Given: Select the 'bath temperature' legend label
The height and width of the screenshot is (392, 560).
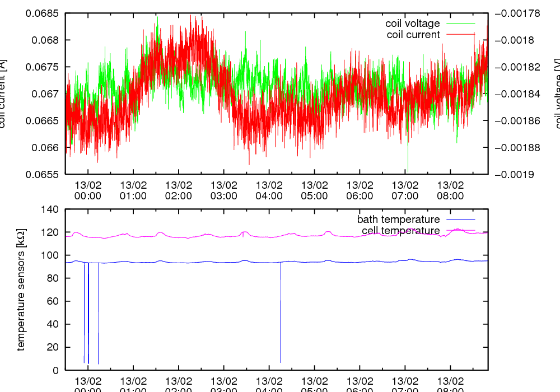Looking at the screenshot, I should tap(398, 220).
